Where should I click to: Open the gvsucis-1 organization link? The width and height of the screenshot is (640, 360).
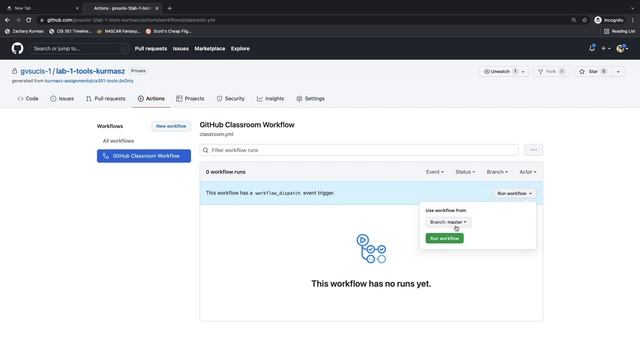point(36,71)
